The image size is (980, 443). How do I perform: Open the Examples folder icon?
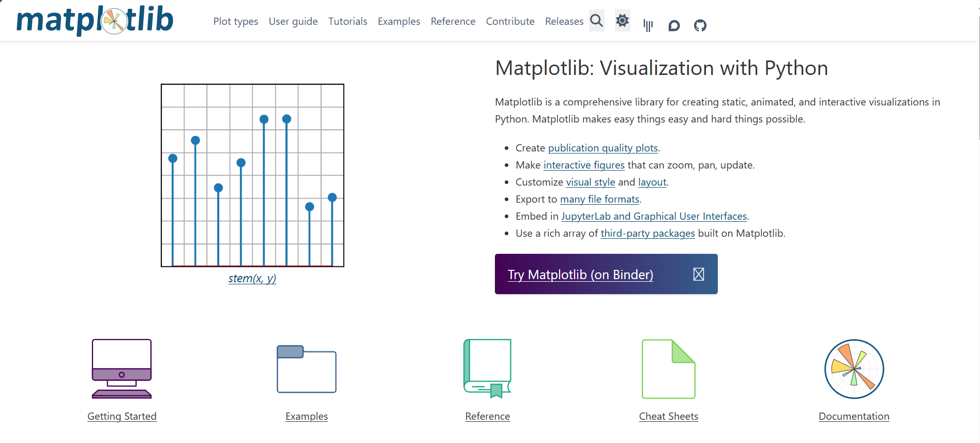pos(307,369)
